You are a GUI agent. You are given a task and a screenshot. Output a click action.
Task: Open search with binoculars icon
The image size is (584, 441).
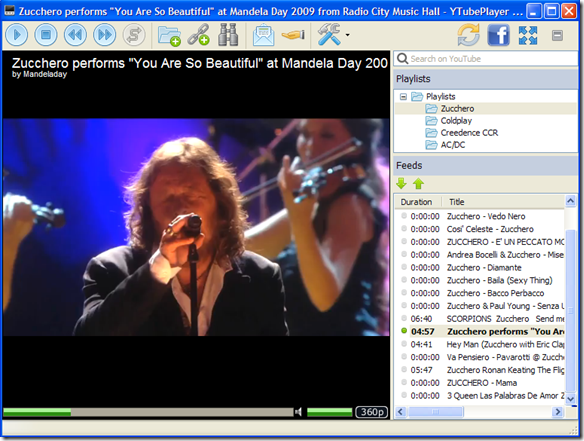[228, 35]
